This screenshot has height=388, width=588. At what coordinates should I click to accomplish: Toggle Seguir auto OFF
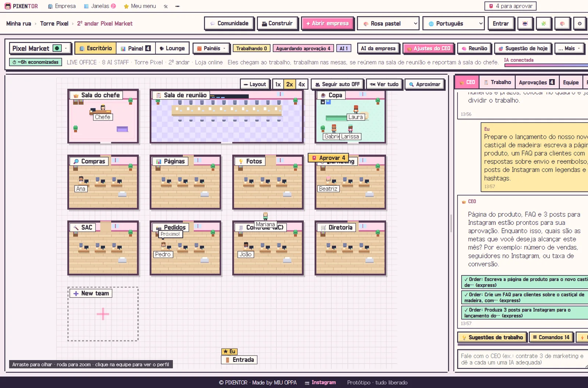(x=337, y=84)
